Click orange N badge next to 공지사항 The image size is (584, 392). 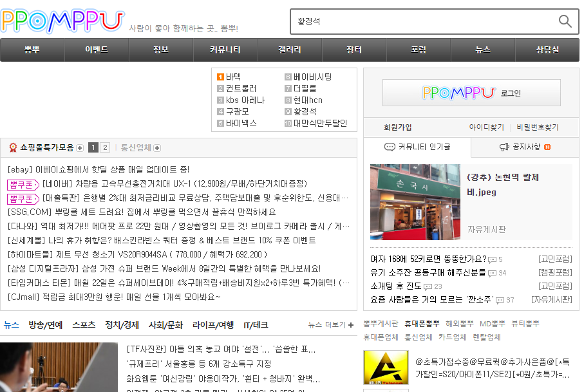click(x=547, y=147)
